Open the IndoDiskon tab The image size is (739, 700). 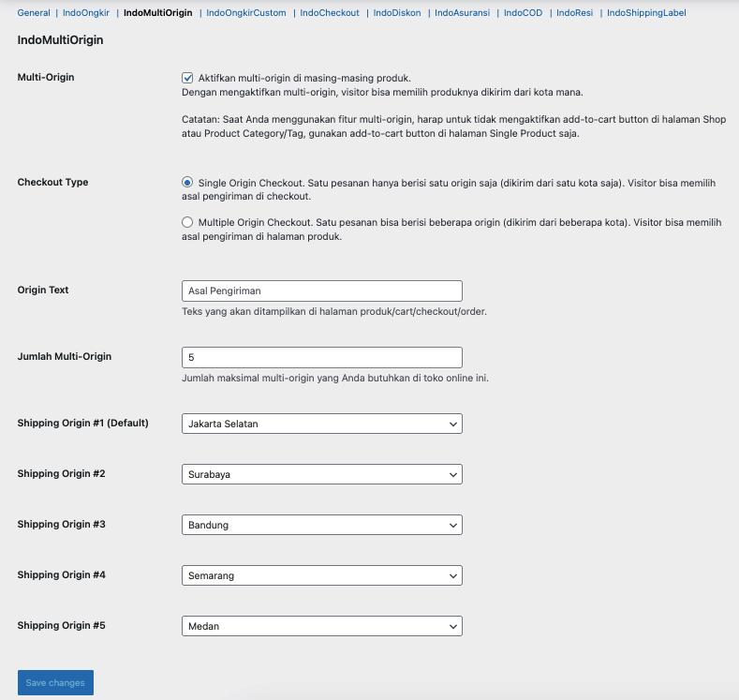397,13
